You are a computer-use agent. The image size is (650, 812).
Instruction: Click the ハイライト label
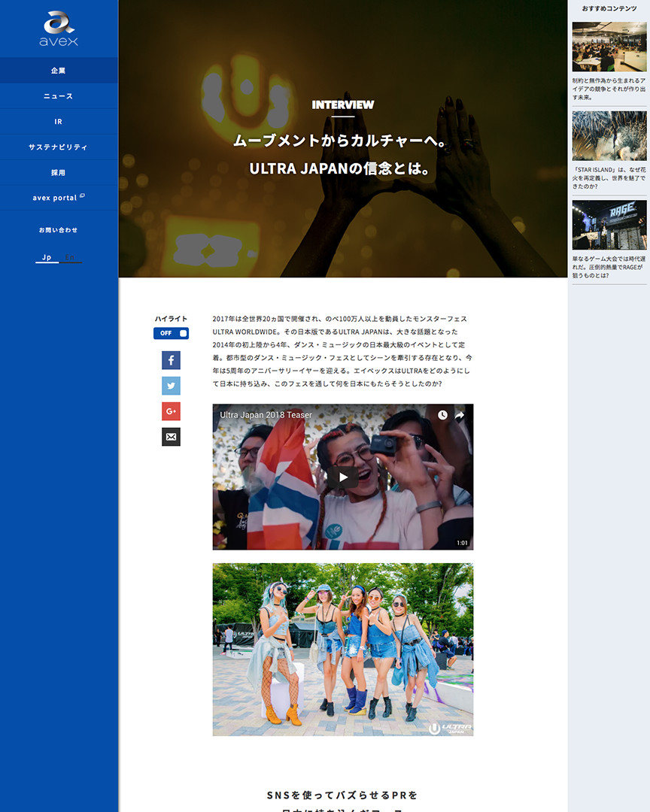click(x=171, y=319)
